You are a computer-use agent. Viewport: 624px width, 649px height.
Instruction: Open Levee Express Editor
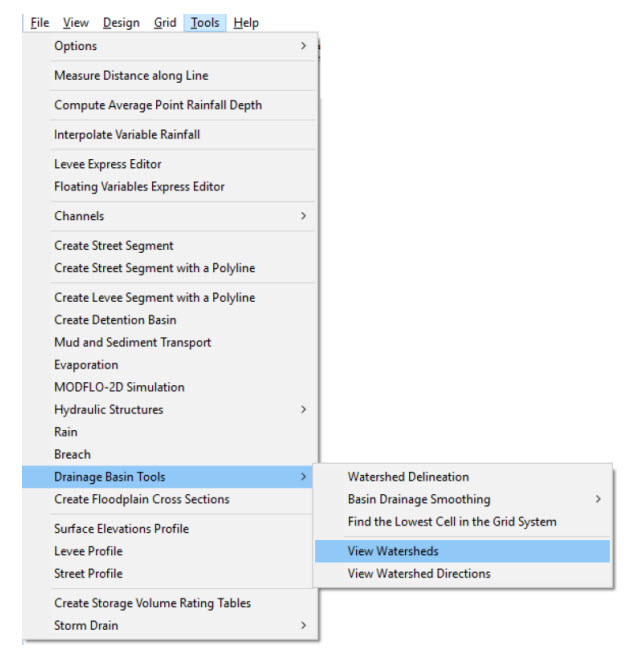pos(108,164)
